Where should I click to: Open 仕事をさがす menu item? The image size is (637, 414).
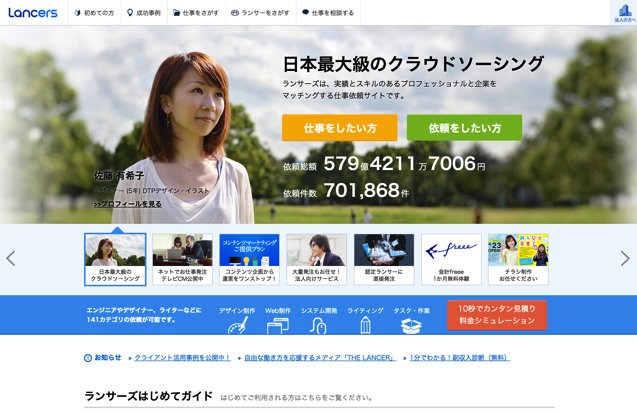point(196,13)
